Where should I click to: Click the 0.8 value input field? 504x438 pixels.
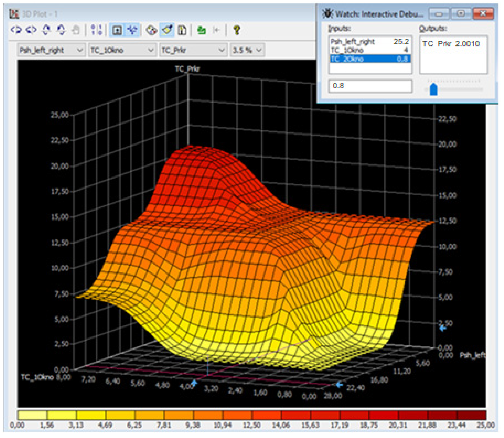point(370,86)
